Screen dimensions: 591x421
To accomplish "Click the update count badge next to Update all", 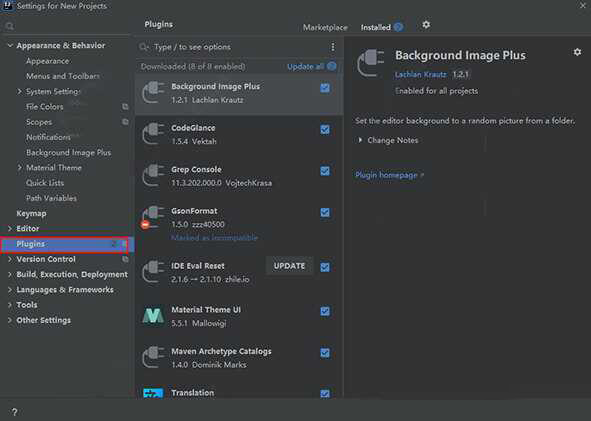I will click(x=332, y=66).
